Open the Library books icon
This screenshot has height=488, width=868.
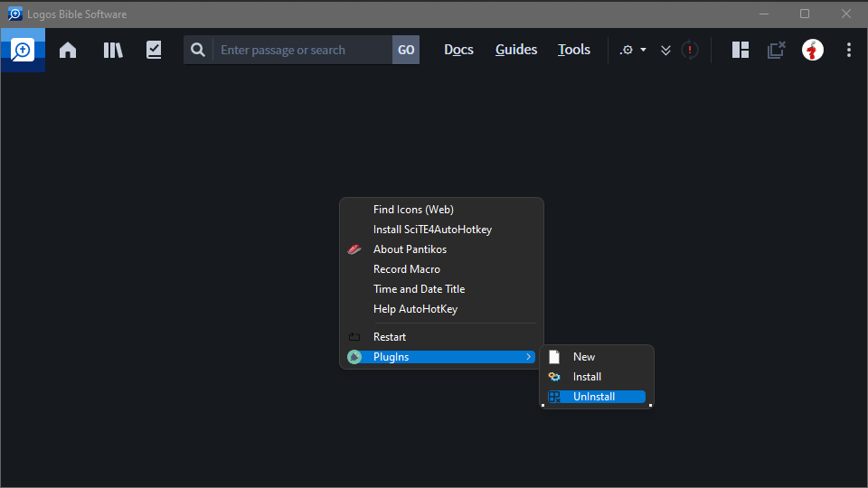point(113,50)
